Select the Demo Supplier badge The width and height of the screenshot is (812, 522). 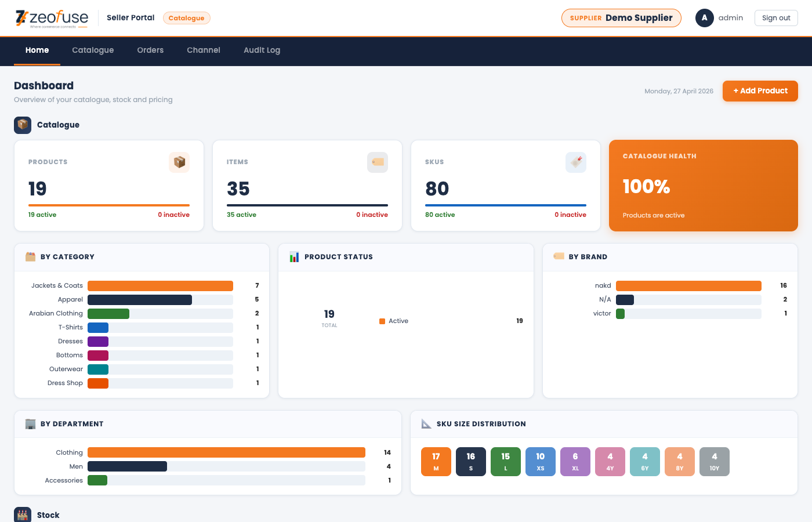coord(621,18)
